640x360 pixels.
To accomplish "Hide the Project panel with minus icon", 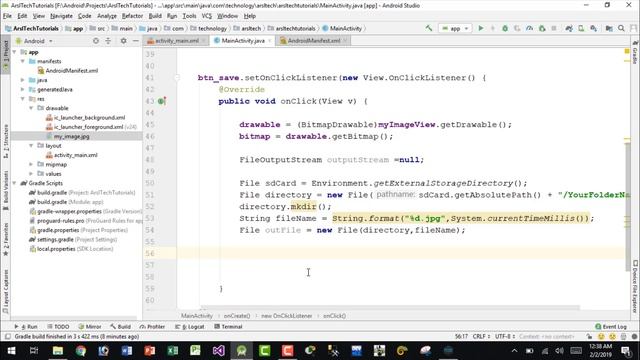I will click(136, 41).
